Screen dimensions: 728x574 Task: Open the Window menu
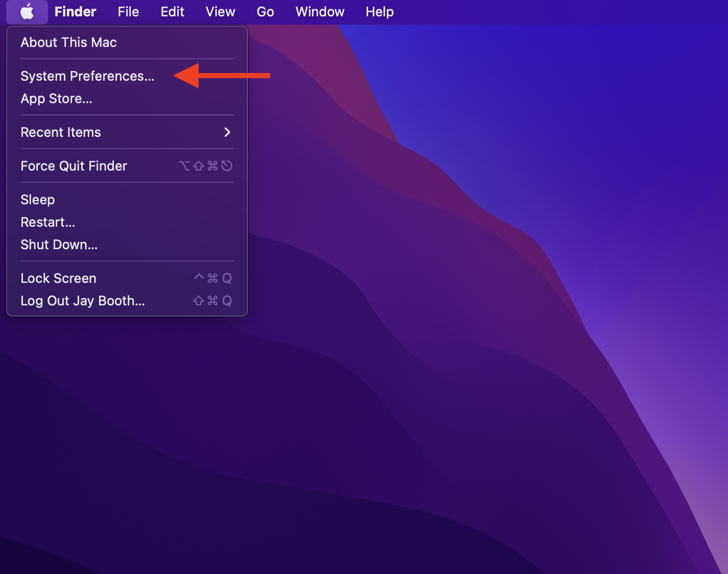coord(320,12)
